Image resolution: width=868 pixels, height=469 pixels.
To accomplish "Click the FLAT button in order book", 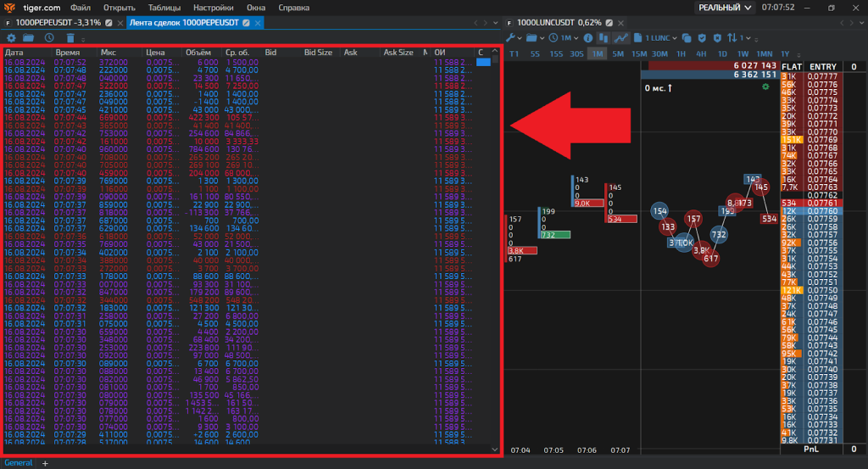I will coord(792,66).
